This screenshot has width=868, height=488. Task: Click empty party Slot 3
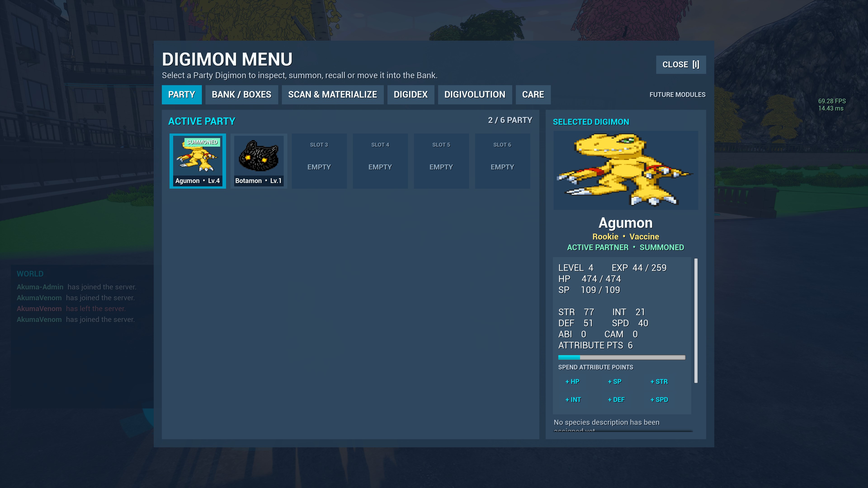319,161
